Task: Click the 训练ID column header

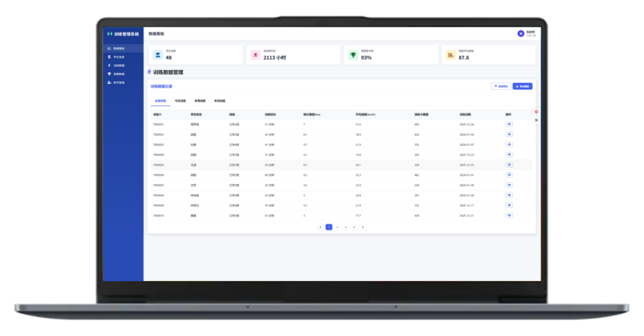Action: tap(157, 114)
